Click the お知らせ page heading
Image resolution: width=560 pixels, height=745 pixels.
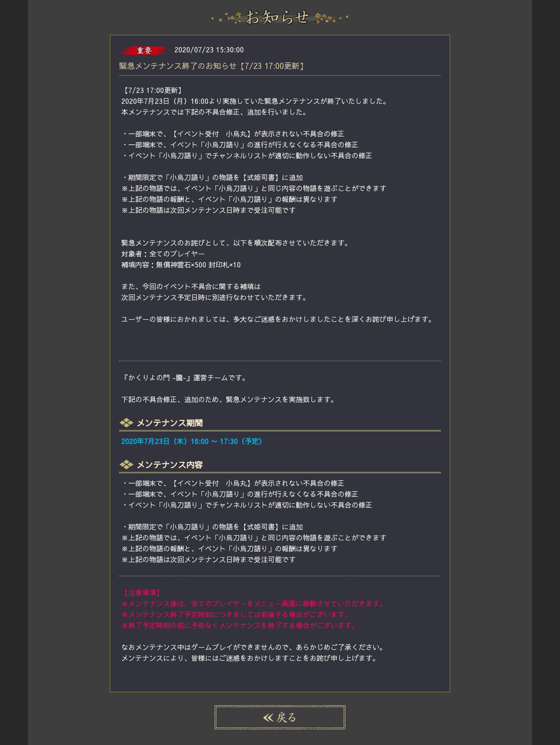pyautogui.click(x=280, y=17)
